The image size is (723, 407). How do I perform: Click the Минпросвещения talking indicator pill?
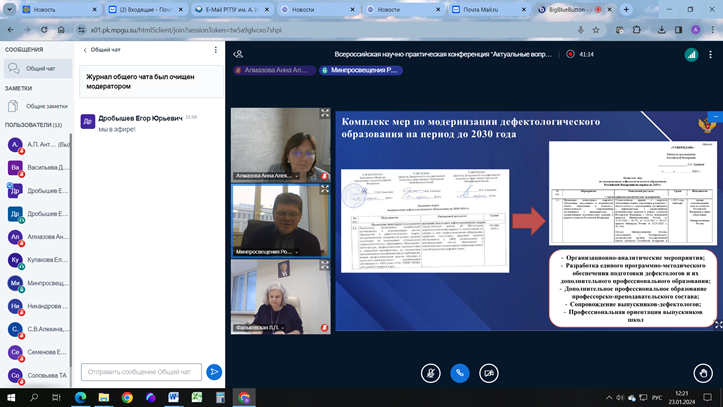click(x=361, y=71)
